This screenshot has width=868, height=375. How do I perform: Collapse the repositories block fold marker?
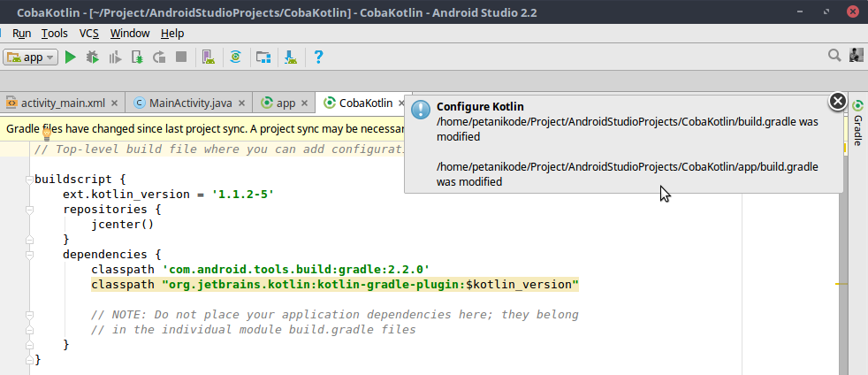(29, 210)
